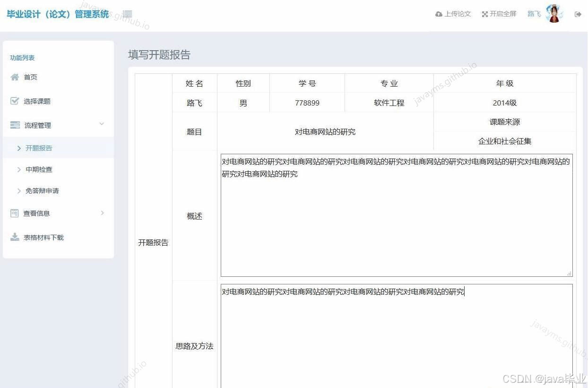Click the username 路飞 in header
Screen dimensions: 588x388
coord(534,14)
